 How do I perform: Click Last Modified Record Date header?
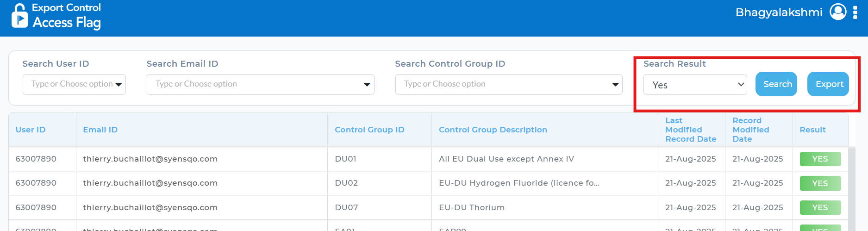690,130
